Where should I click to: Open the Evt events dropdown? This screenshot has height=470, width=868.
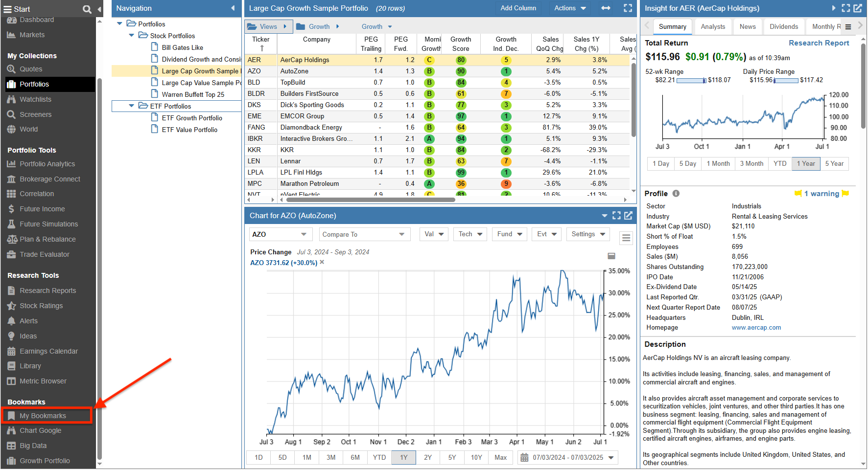[546, 234]
